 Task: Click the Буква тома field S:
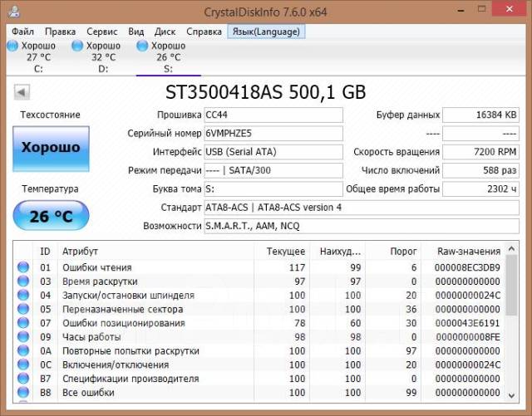point(273,188)
